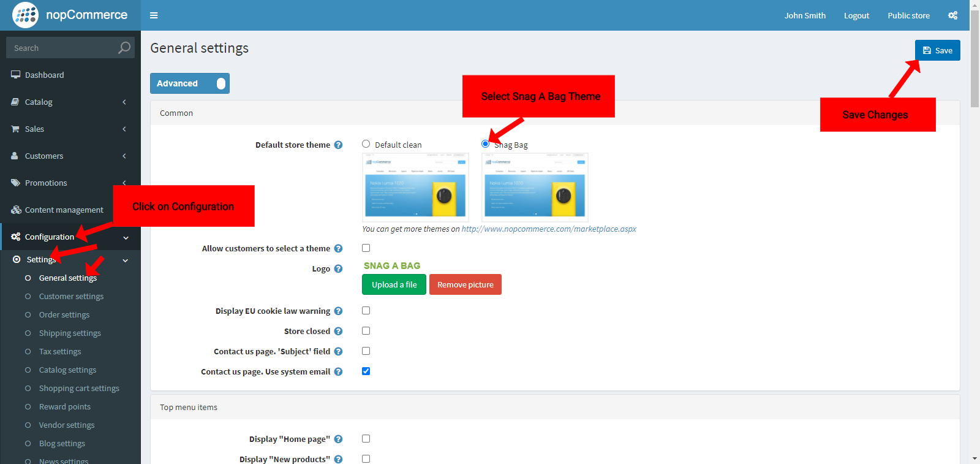Viewport: 980px width, 464px height.
Task: Click the John Smith account link
Action: point(805,15)
